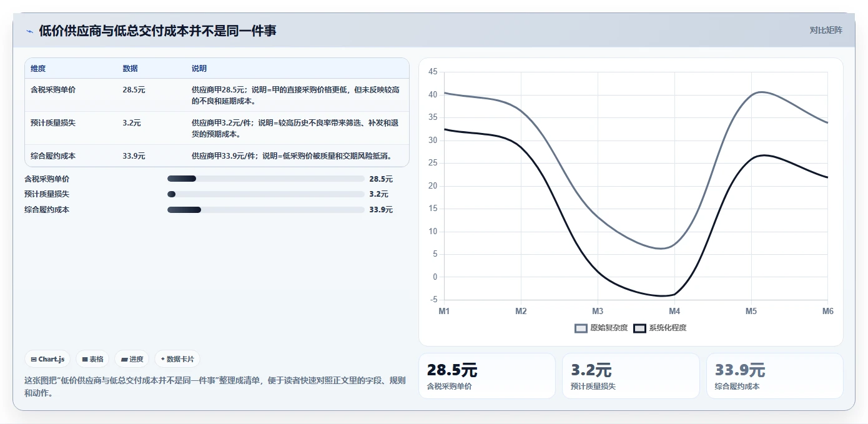The height and width of the screenshot is (424, 868).
Task: Click the M4 axis label
Action: click(674, 311)
